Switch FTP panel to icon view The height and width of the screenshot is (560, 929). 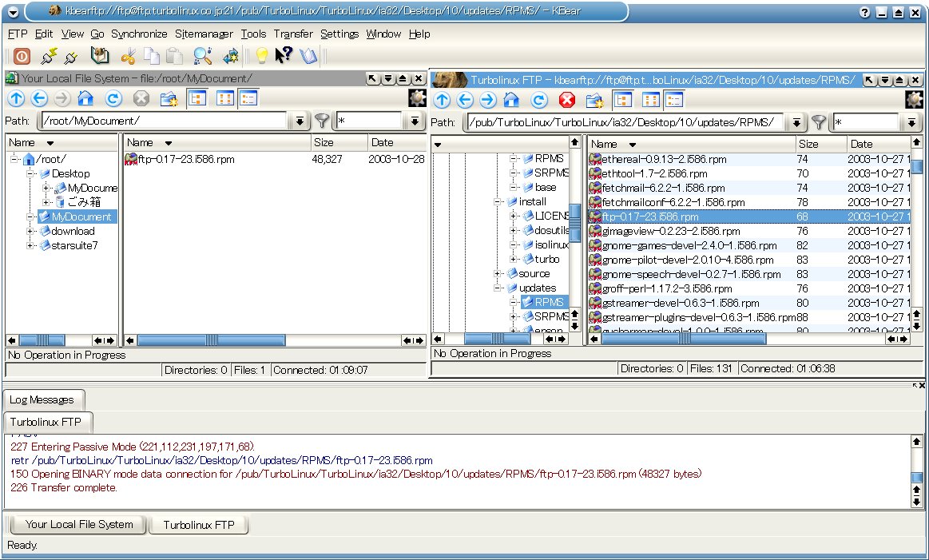click(x=650, y=100)
